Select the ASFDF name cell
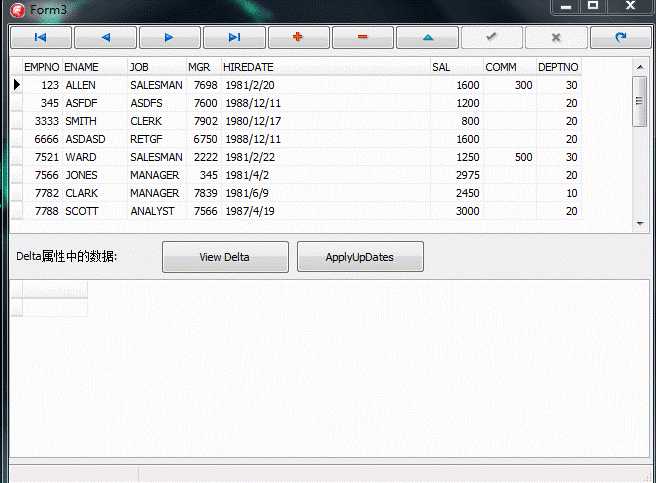This screenshot has height=483, width=656. [x=95, y=103]
